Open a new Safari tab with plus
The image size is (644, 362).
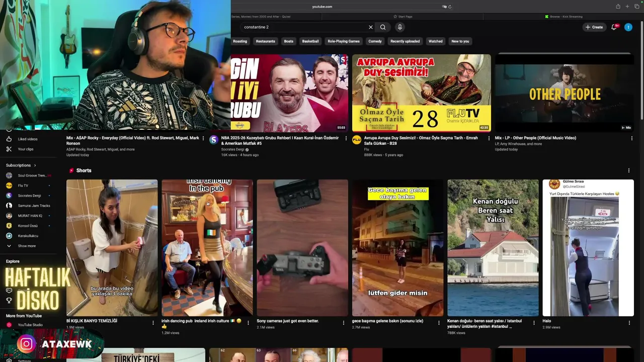point(627,7)
